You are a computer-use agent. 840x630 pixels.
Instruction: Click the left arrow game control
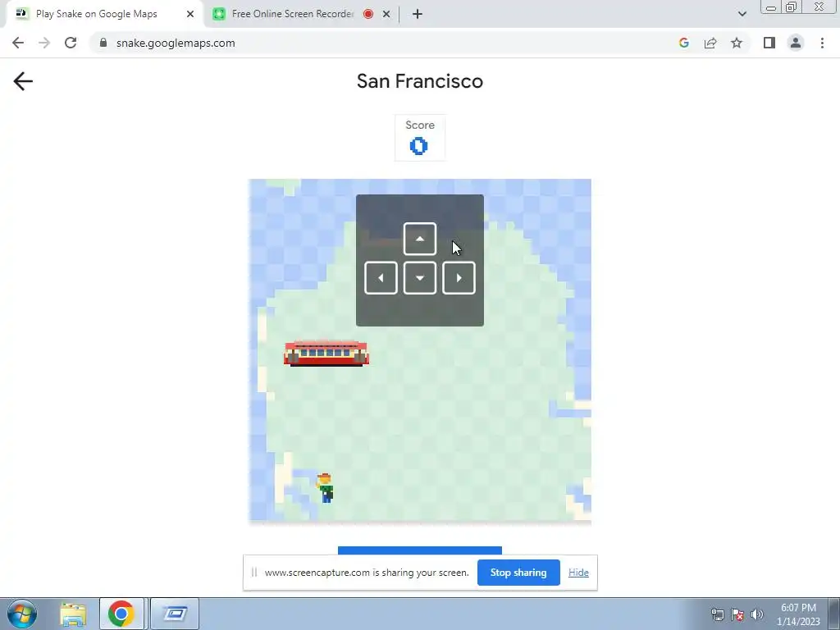pyautogui.click(x=381, y=277)
